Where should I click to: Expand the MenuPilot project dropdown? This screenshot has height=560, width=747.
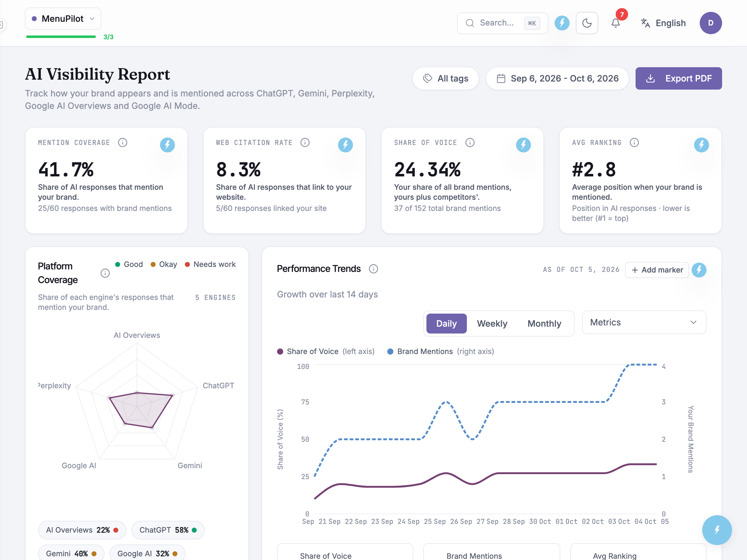63,19
